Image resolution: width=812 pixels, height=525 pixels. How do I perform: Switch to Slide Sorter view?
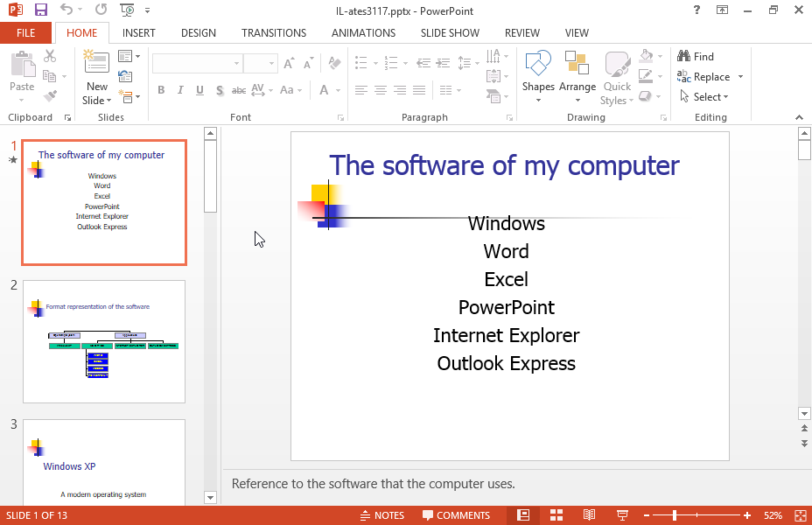[x=556, y=515]
